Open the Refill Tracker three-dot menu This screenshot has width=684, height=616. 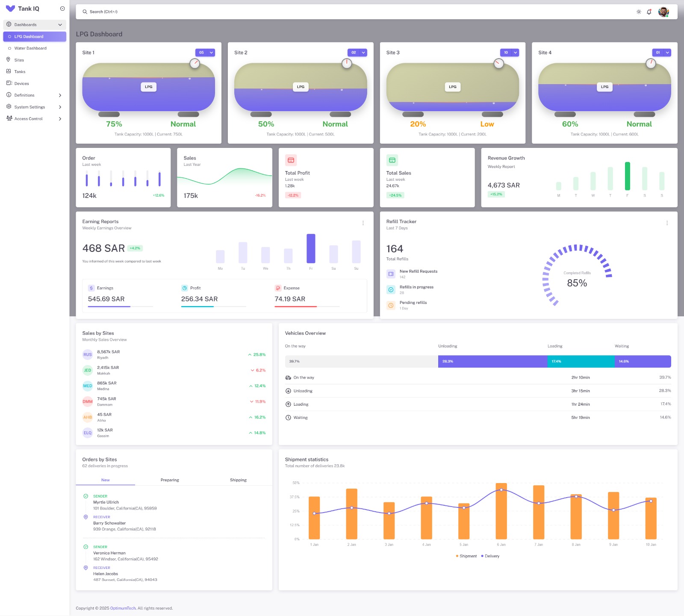667,223
